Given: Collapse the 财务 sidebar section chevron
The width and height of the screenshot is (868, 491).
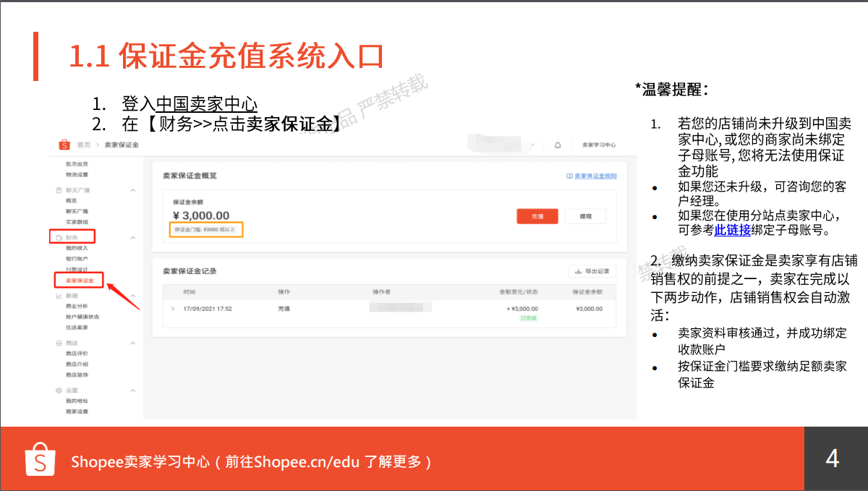Looking at the screenshot, I should pyautogui.click(x=132, y=237).
